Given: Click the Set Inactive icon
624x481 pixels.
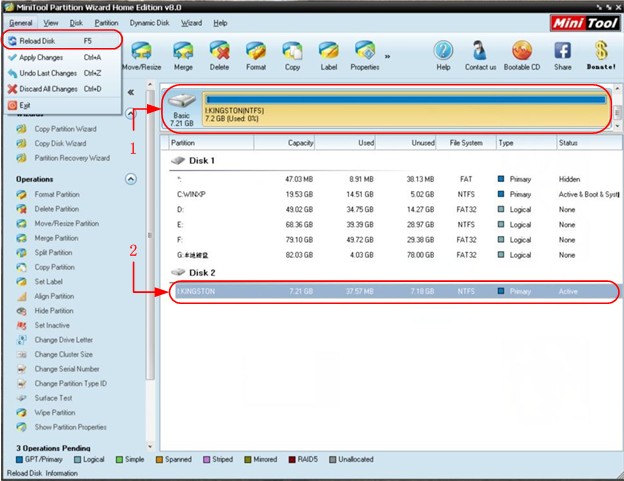Looking at the screenshot, I should click(21, 325).
